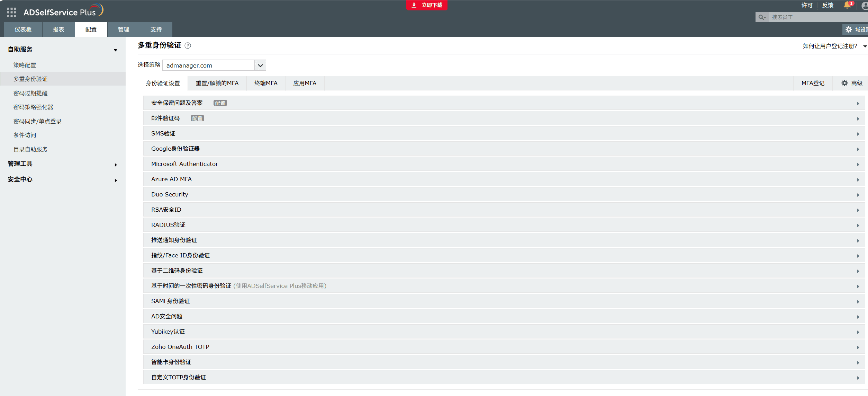Click the help question mark icon
This screenshot has width=868, height=396.
pyautogui.click(x=188, y=46)
